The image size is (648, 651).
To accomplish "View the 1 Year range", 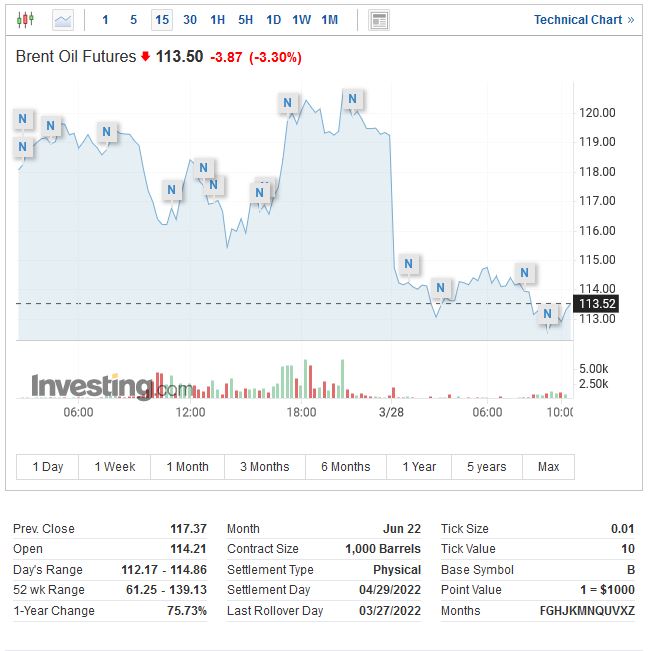I will tap(419, 467).
